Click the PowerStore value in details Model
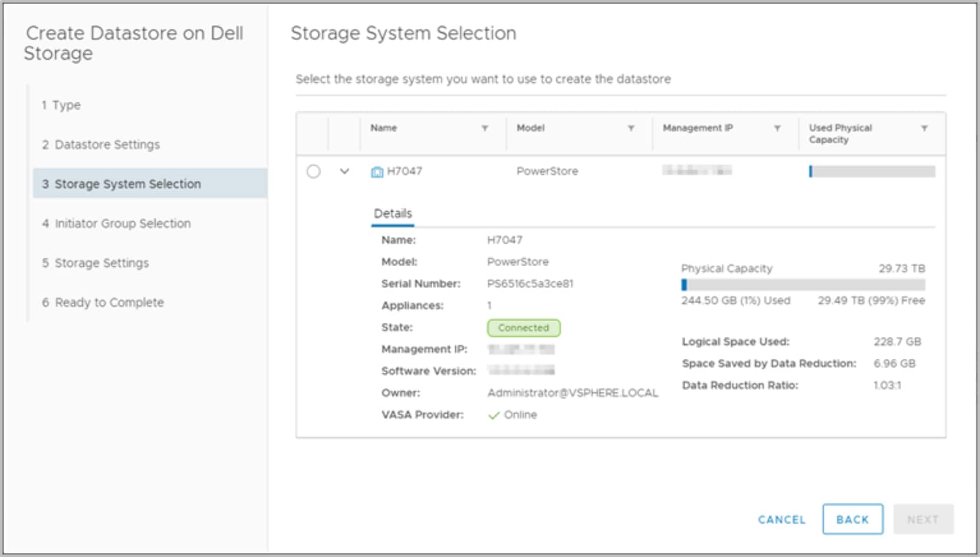This screenshot has width=980, height=557. (518, 262)
